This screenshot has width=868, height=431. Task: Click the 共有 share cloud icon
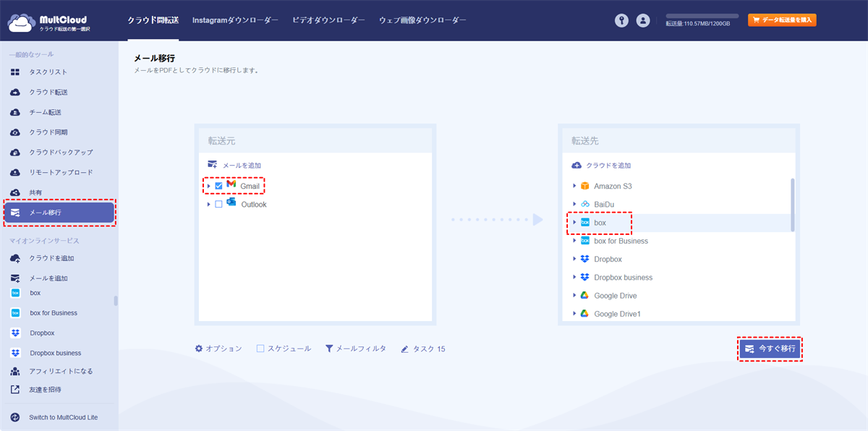[15, 192]
